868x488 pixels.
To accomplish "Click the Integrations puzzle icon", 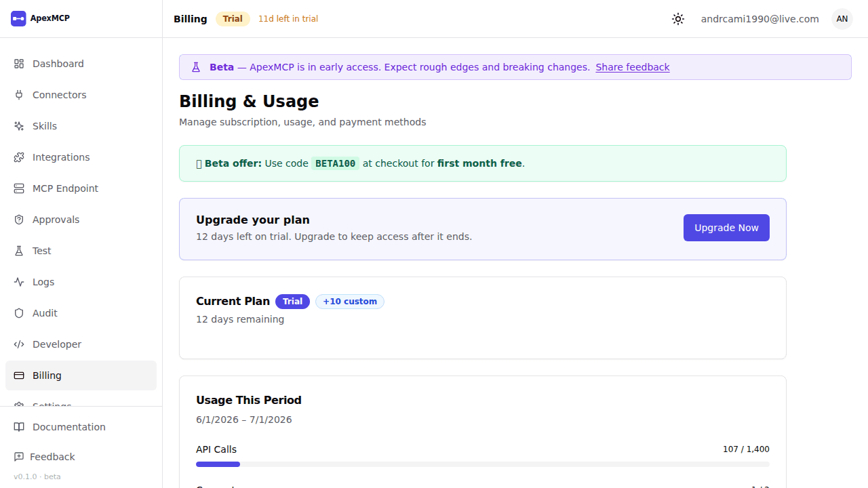I will [x=19, y=157].
